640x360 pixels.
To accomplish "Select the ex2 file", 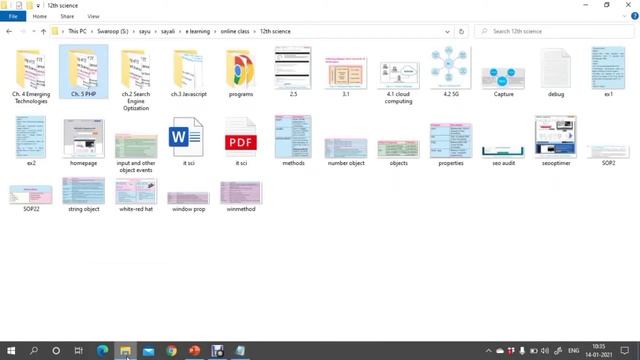I will (31, 141).
